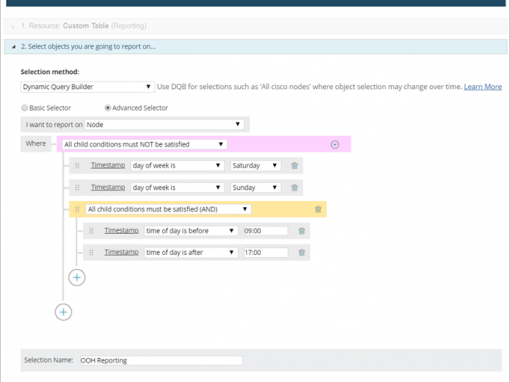The image size is (510, 382).
Task: Grab drag handle of Saturday condition row
Action: (77, 166)
